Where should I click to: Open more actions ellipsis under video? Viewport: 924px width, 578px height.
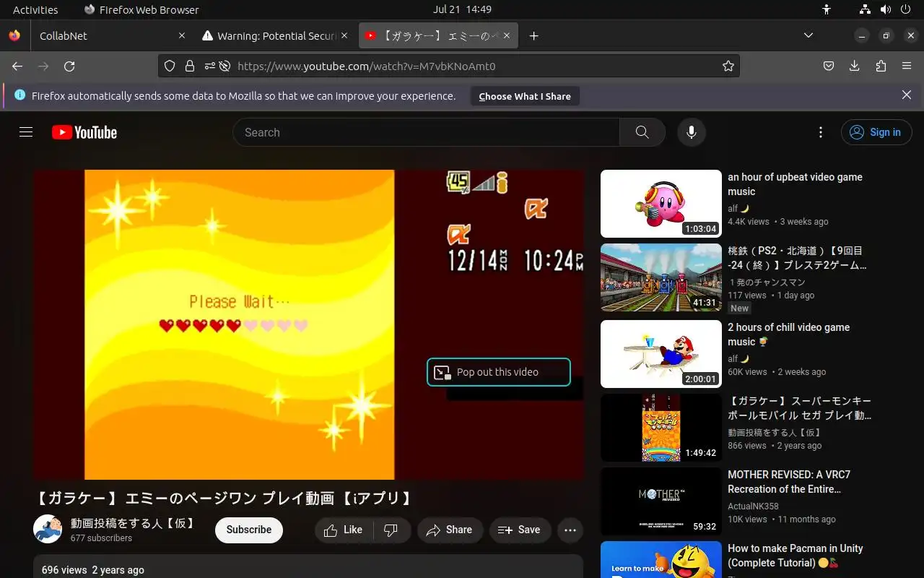[x=570, y=530]
